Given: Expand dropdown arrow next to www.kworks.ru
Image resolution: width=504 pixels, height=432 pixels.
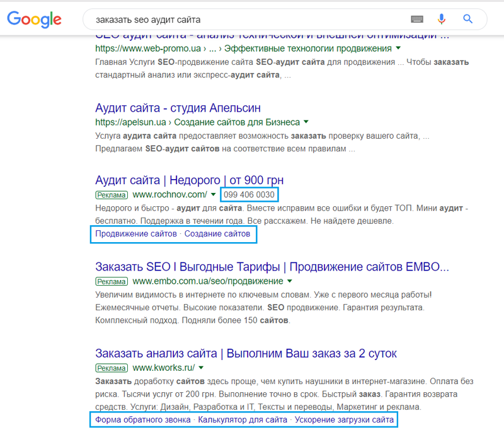Looking at the screenshot, I should [201, 368].
